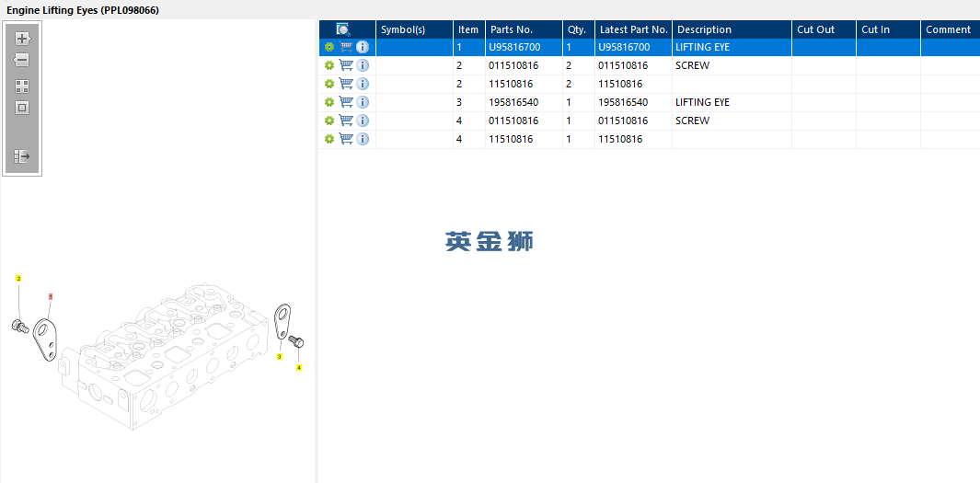Sort by the Item column header
Image resolution: width=980 pixels, height=483 pixels.
click(x=469, y=29)
